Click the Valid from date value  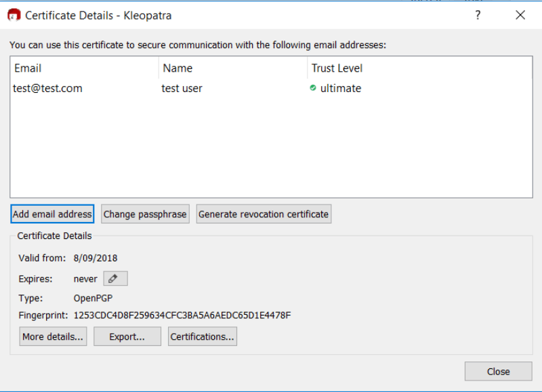click(95, 258)
